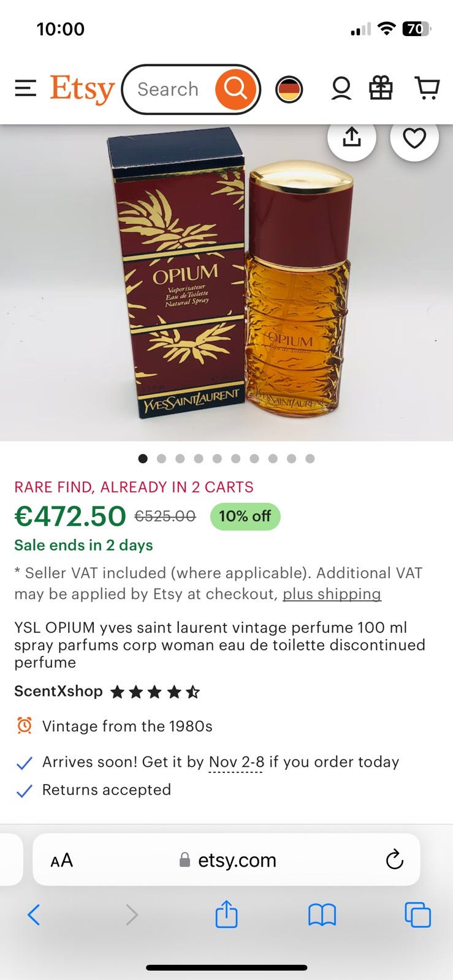View the shopping cart
Image resolution: width=453 pixels, height=980 pixels.
(427, 88)
